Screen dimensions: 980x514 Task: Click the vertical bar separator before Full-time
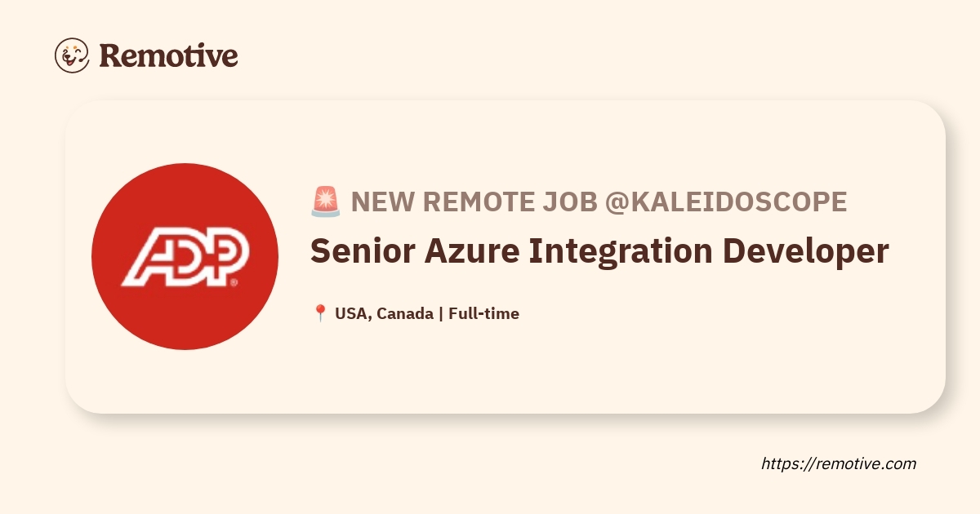click(441, 313)
